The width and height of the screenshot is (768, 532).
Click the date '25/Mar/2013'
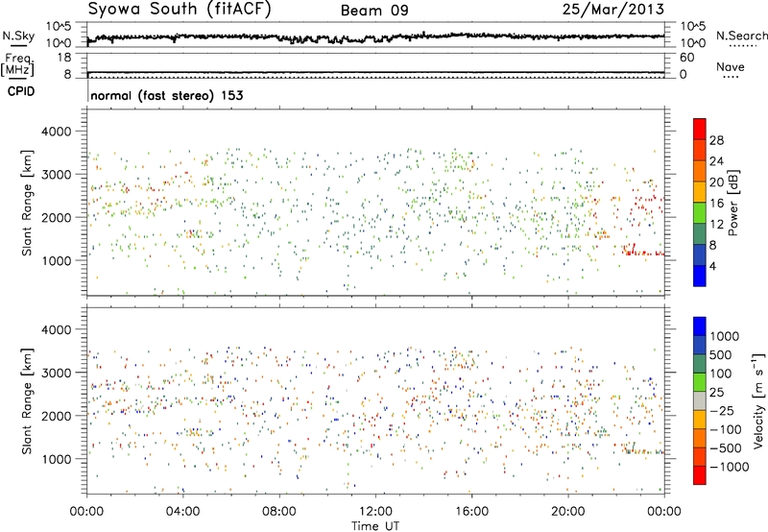pos(613,9)
